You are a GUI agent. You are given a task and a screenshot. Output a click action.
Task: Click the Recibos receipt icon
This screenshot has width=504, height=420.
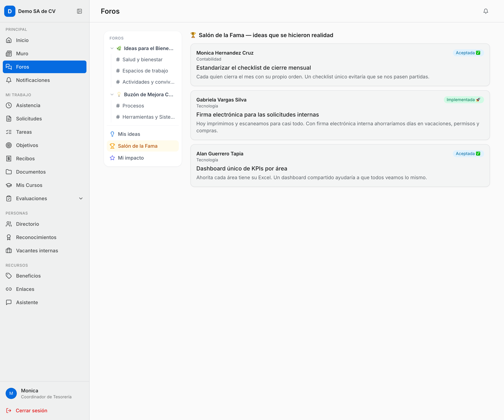click(9, 158)
